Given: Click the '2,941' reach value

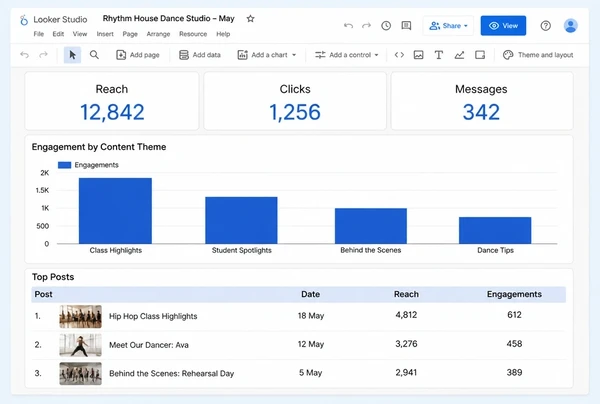Looking at the screenshot, I should point(406,372).
